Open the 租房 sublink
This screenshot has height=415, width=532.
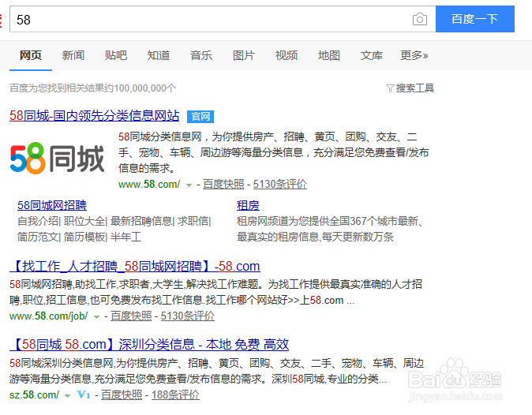248,205
